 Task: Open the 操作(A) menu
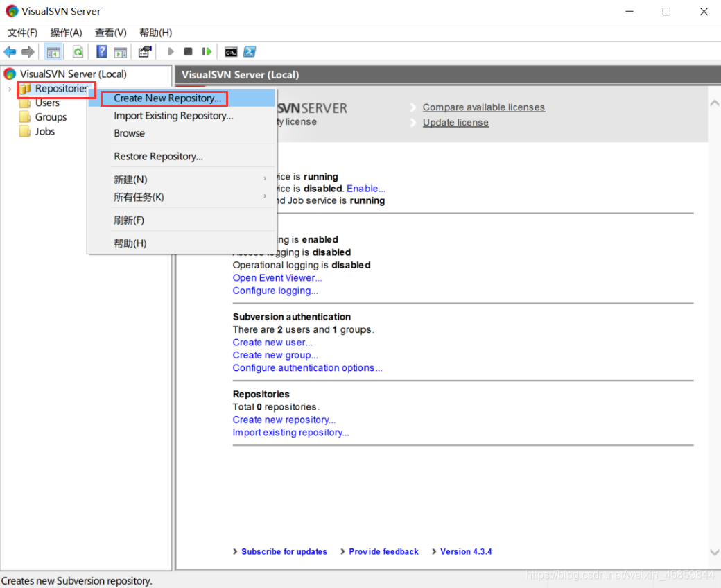click(x=67, y=33)
